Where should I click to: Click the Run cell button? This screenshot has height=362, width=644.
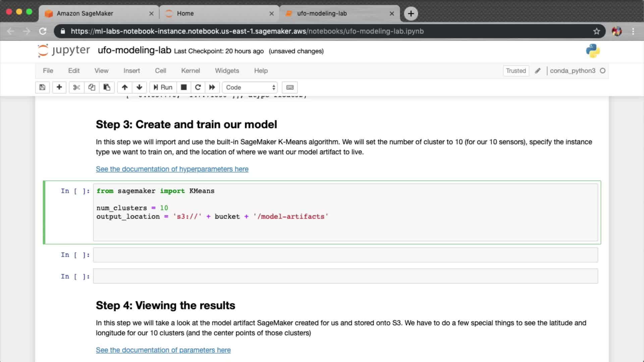pyautogui.click(x=163, y=87)
